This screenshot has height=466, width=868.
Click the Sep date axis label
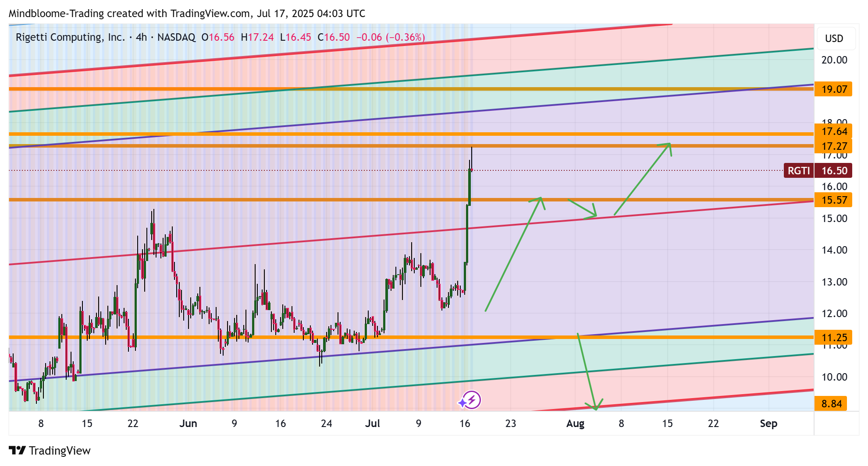click(768, 424)
